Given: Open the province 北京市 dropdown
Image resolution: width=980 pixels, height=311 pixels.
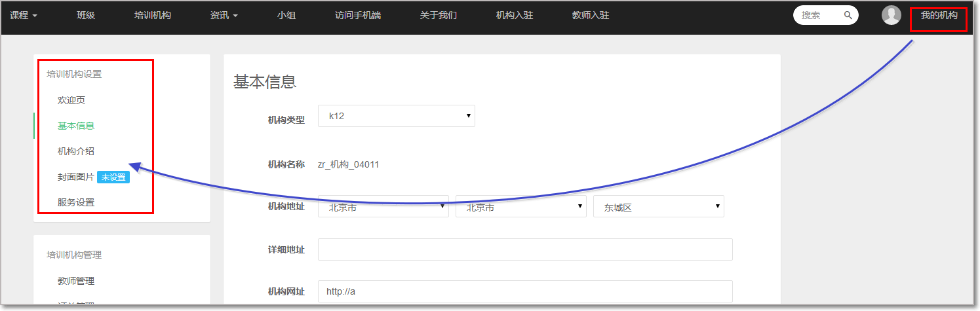Looking at the screenshot, I should (383, 206).
